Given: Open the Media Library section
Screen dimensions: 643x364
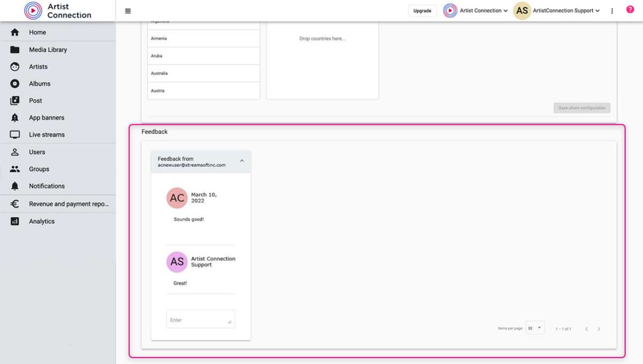Looking at the screenshot, I should 48,49.
